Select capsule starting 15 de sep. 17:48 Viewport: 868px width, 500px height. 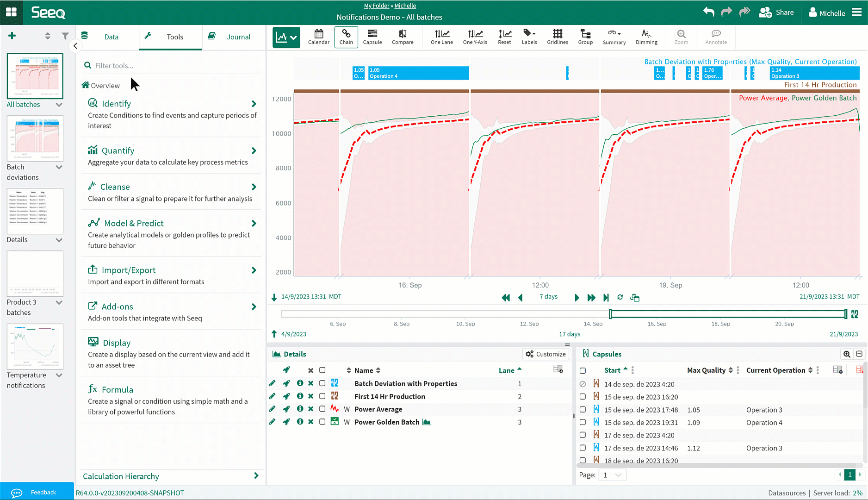(583, 410)
